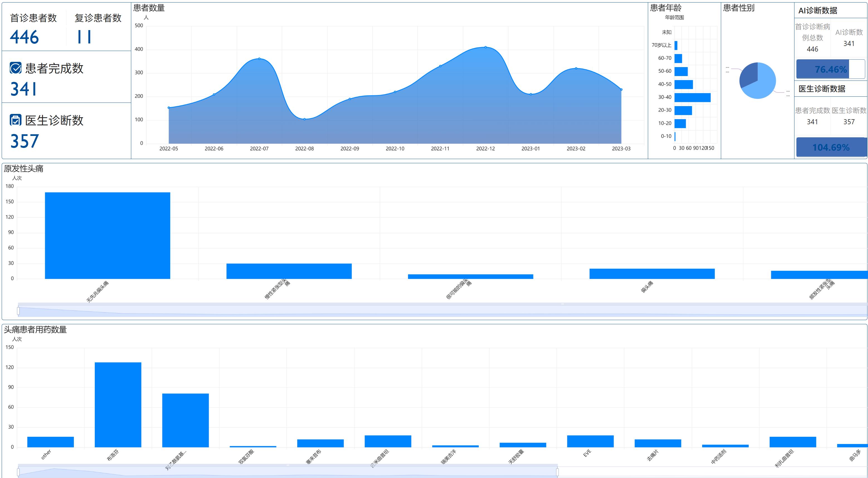Screen dimensions: 868x478
Task: Click the checkmark icon beside 患者完成数
Action: tap(16, 68)
